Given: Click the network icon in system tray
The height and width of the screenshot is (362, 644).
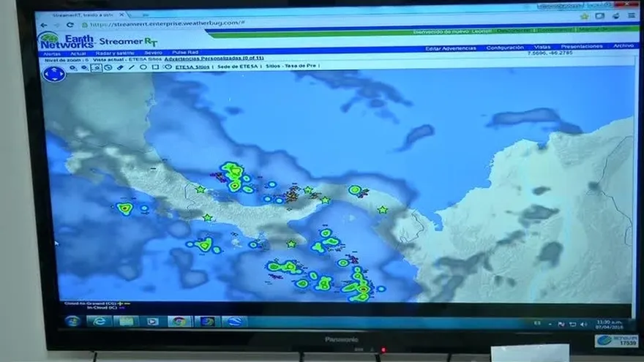Looking at the screenshot, I should coord(572,324).
